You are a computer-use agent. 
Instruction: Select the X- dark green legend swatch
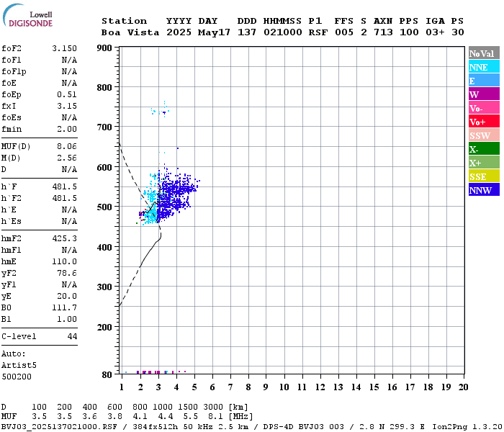pyautogui.click(x=484, y=149)
